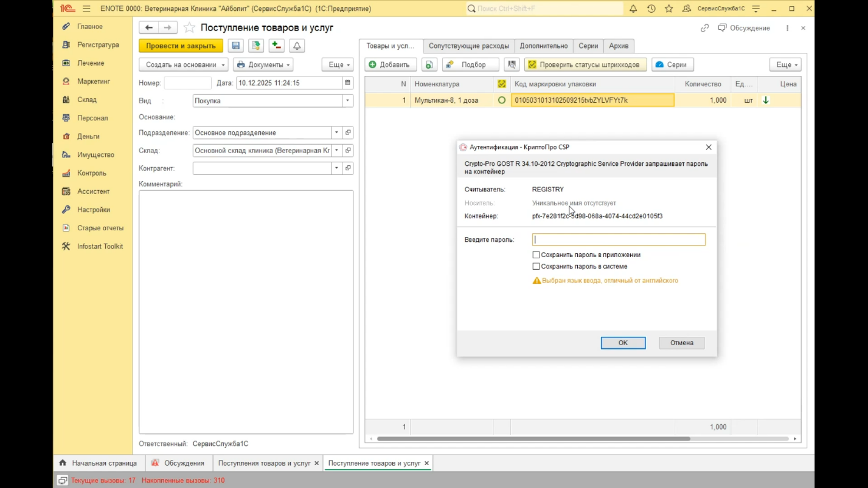Add to favorites star next to document title

click(x=189, y=28)
